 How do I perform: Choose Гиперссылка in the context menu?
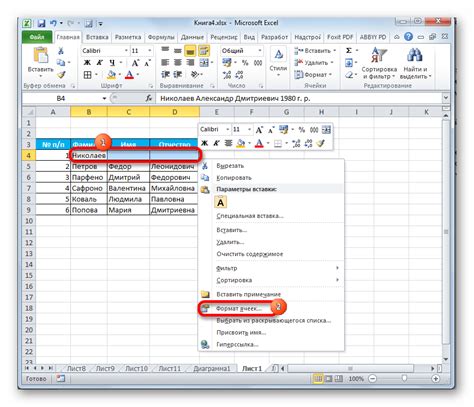237,344
